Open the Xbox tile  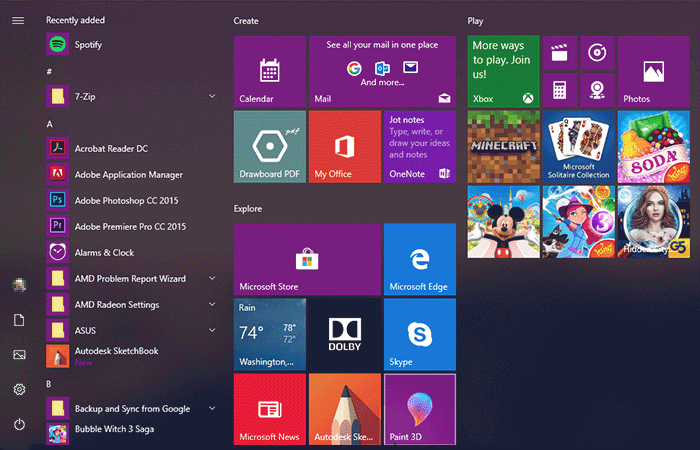[x=504, y=71]
